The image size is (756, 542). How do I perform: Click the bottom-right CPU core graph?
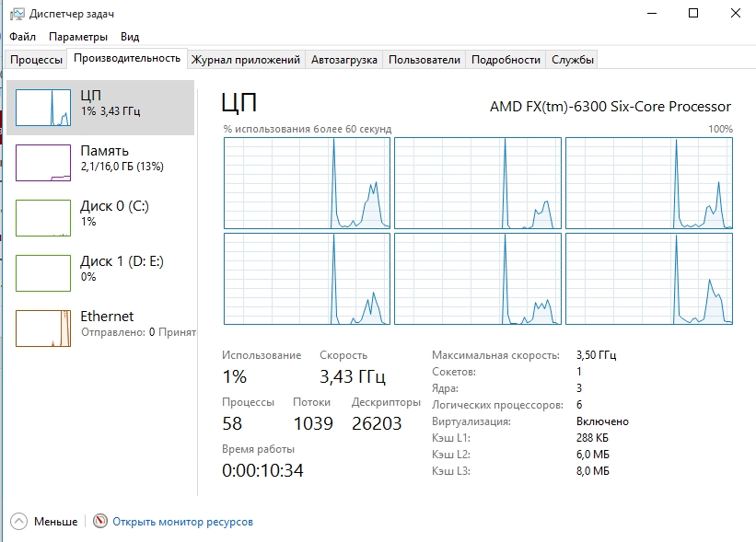[x=649, y=279]
